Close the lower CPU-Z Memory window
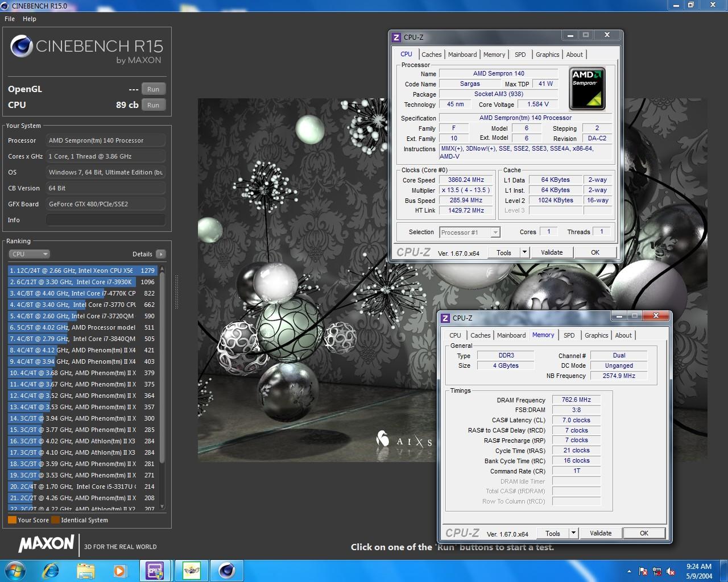728x582 pixels. [656, 315]
